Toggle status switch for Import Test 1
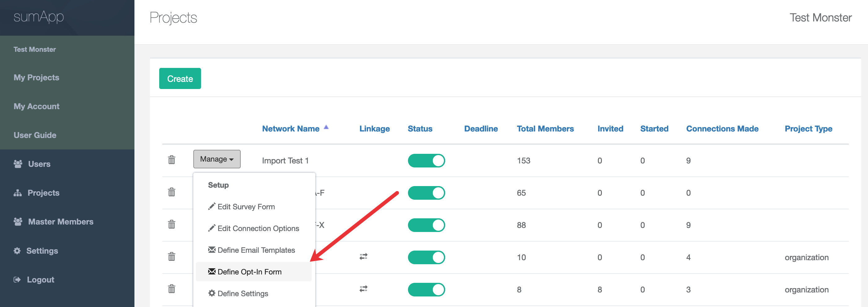The image size is (868, 307). point(426,161)
